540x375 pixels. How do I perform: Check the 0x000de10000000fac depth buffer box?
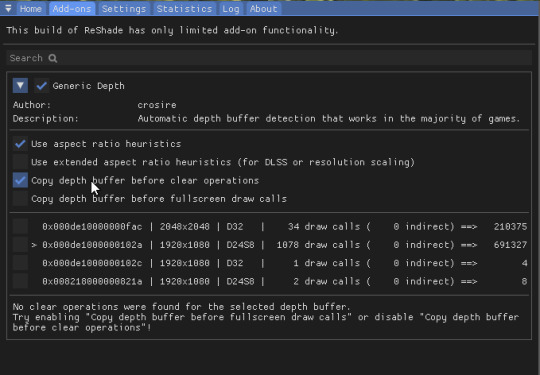click(20, 226)
